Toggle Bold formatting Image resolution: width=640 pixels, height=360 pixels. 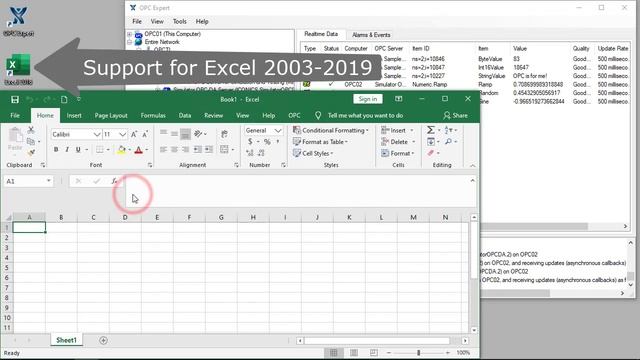(56, 150)
